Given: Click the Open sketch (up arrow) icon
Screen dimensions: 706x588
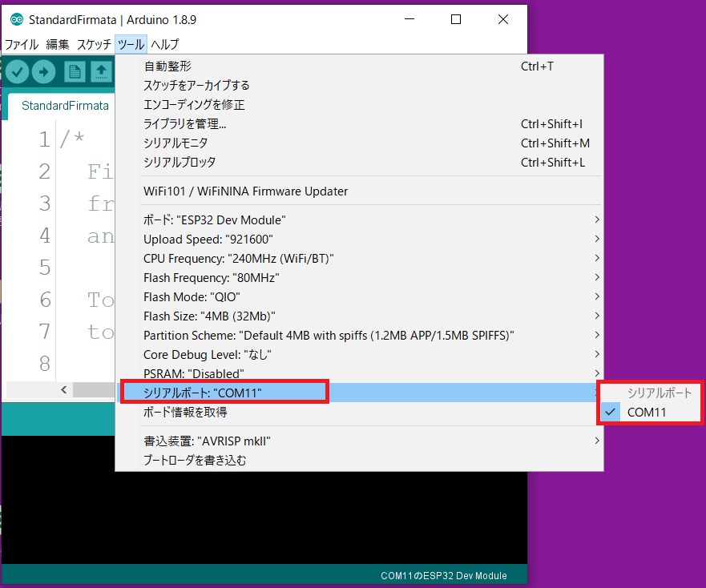Looking at the screenshot, I should click(101, 72).
